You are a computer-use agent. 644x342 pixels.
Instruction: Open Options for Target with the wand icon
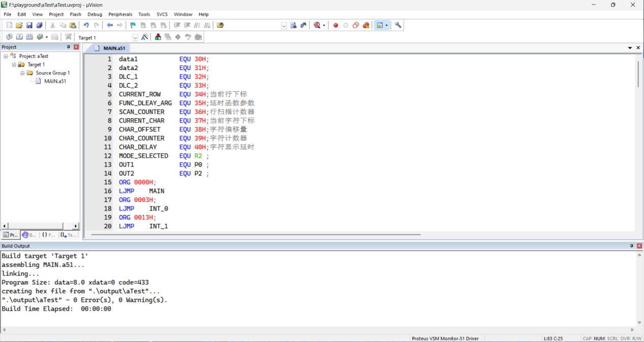click(x=145, y=37)
